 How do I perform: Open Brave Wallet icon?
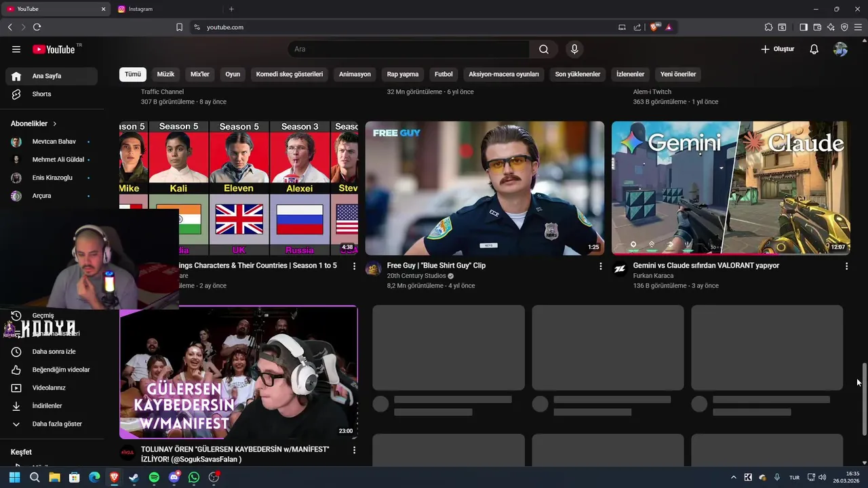click(x=817, y=27)
